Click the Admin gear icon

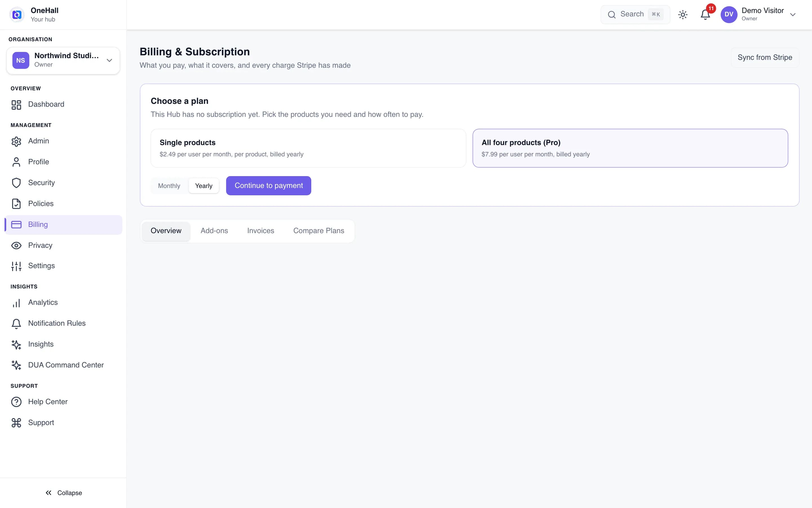pos(16,141)
